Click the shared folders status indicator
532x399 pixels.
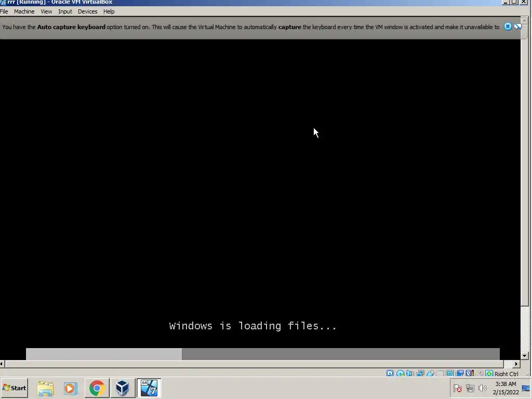[x=440, y=373]
